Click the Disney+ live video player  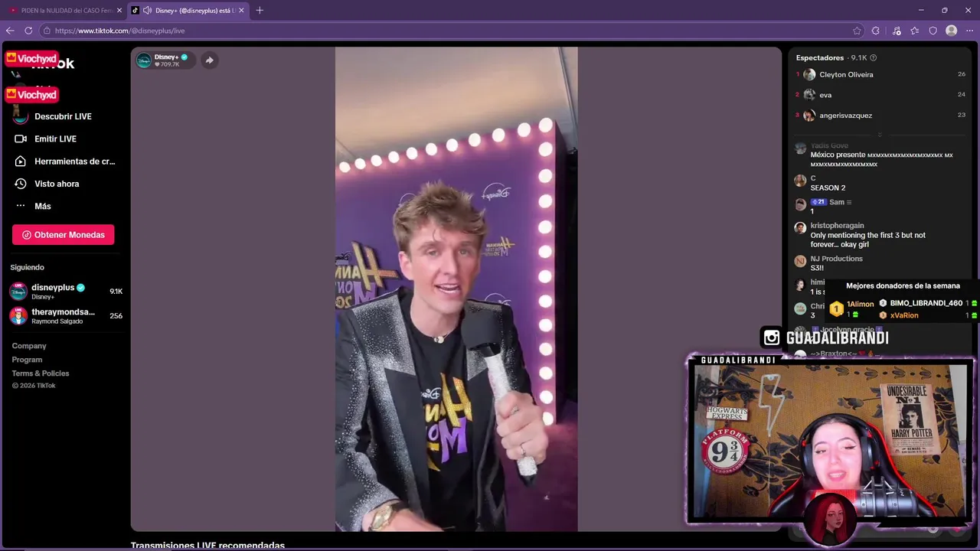tap(456, 289)
